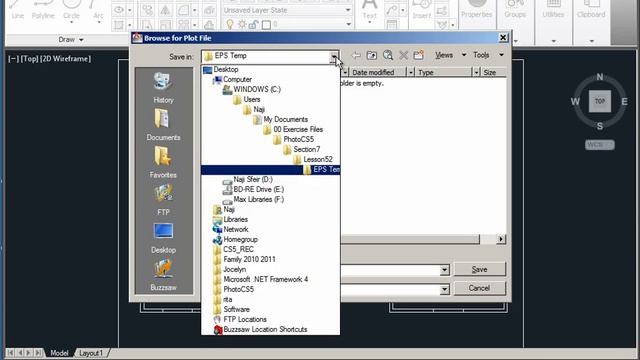
Task: Open Buzzsaw in the places sidebar
Action: (163, 276)
